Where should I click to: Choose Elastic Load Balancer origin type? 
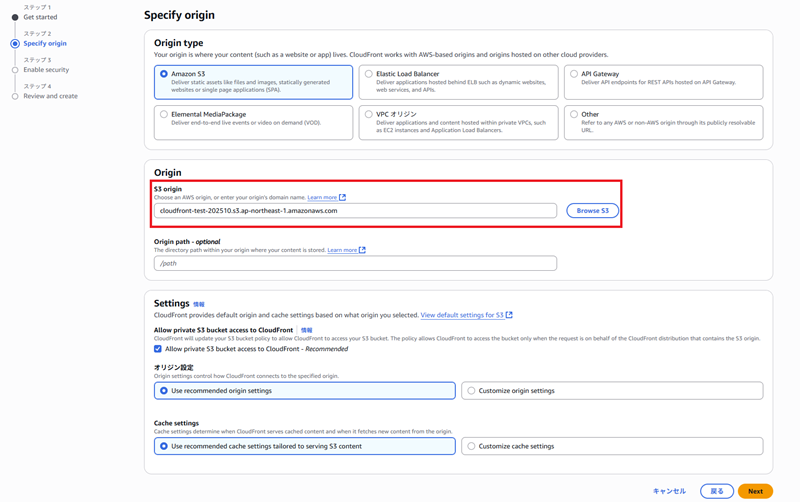pyautogui.click(x=369, y=74)
